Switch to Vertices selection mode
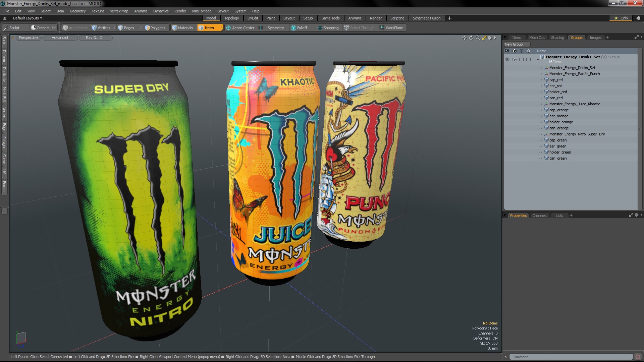This screenshot has width=644, height=362. point(103,28)
